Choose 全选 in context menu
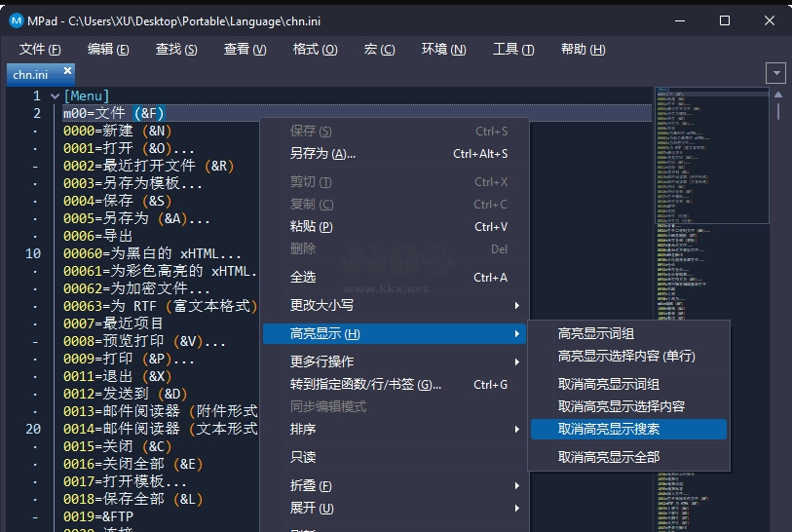This screenshot has width=792, height=532. click(x=395, y=277)
